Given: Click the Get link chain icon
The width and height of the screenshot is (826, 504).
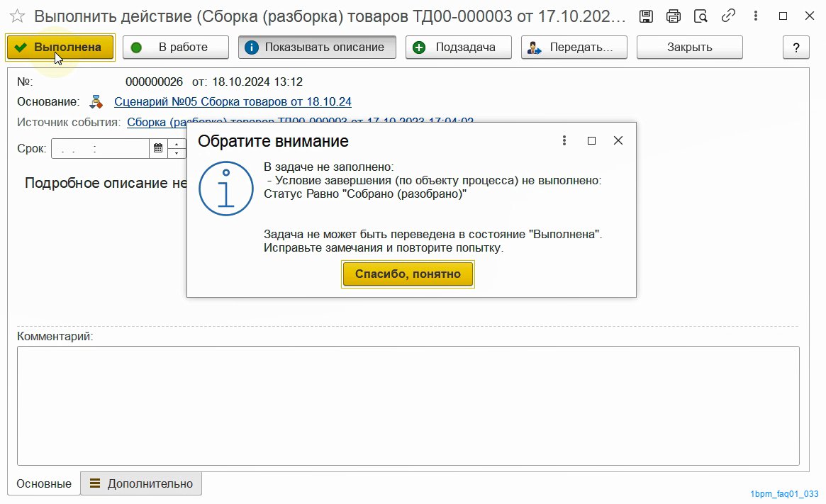Looking at the screenshot, I should coord(727,16).
